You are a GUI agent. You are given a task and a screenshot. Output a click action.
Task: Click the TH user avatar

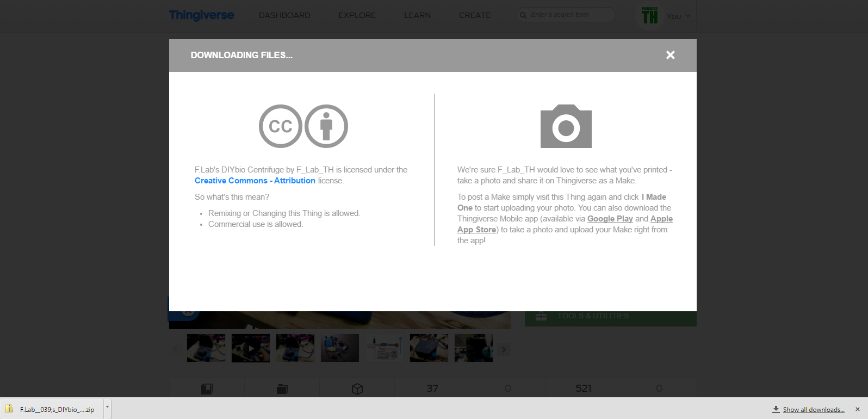(x=650, y=15)
